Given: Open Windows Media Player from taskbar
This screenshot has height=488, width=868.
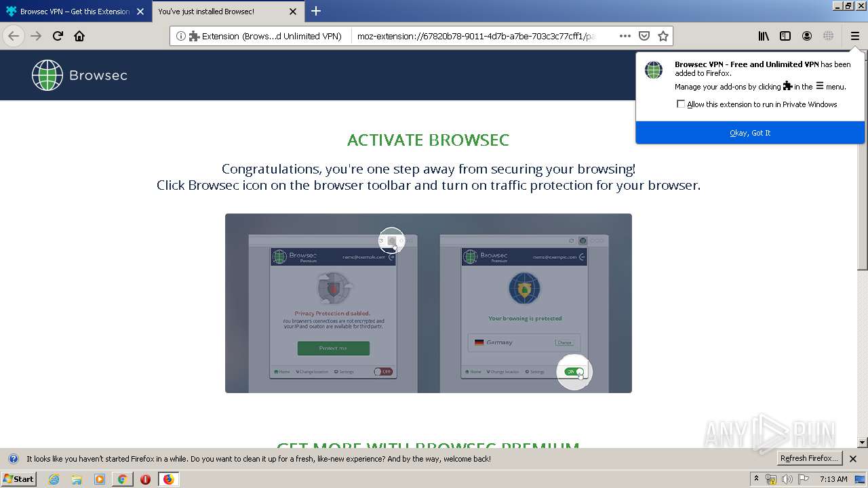Looking at the screenshot, I should (100, 479).
